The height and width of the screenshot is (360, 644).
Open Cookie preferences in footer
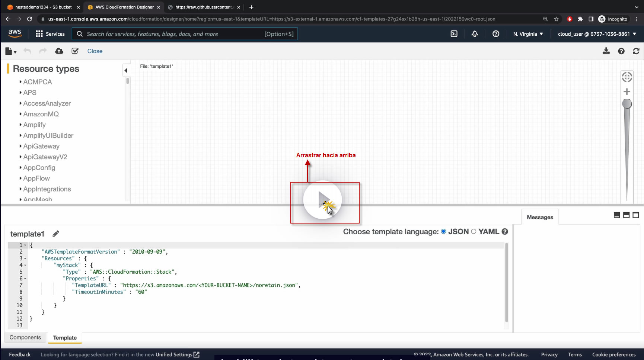click(614, 354)
